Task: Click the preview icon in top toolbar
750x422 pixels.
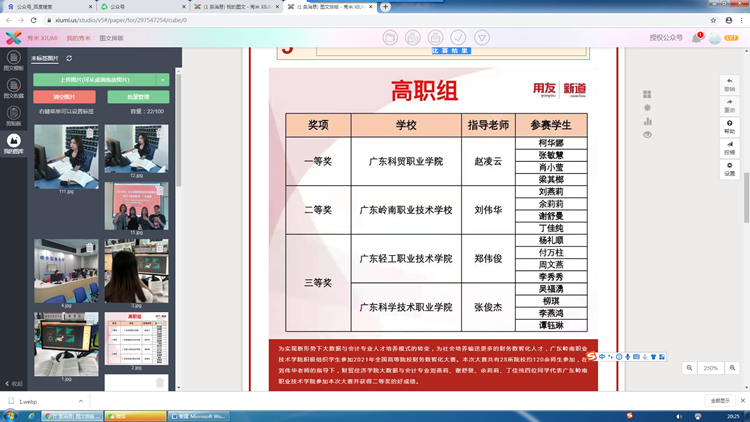Action: 413,37
